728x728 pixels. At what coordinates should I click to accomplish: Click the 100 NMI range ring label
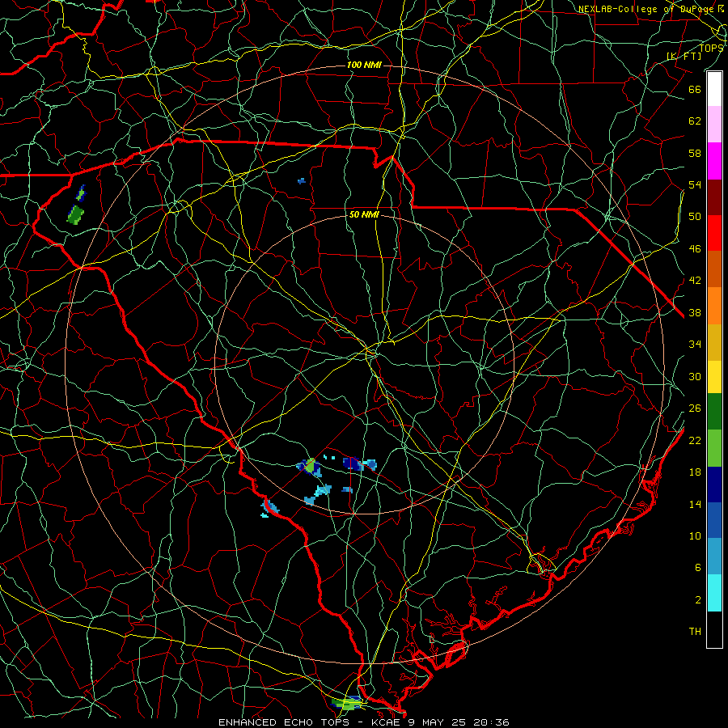[364, 65]
